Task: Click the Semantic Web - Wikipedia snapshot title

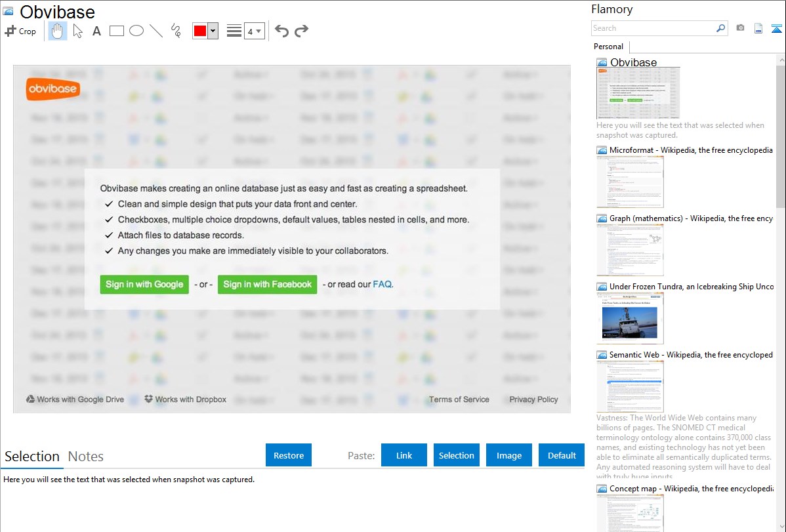Action: click(x=691, y=354)
